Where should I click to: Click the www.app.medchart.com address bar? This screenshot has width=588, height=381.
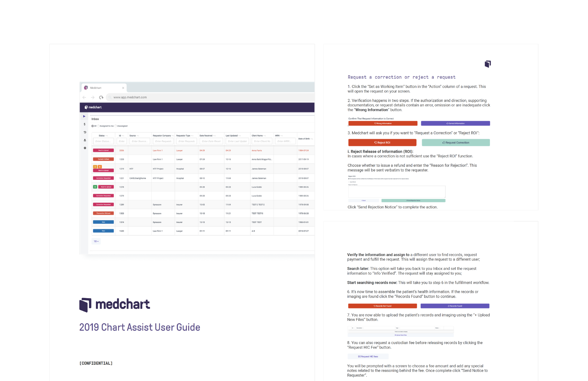130,97
